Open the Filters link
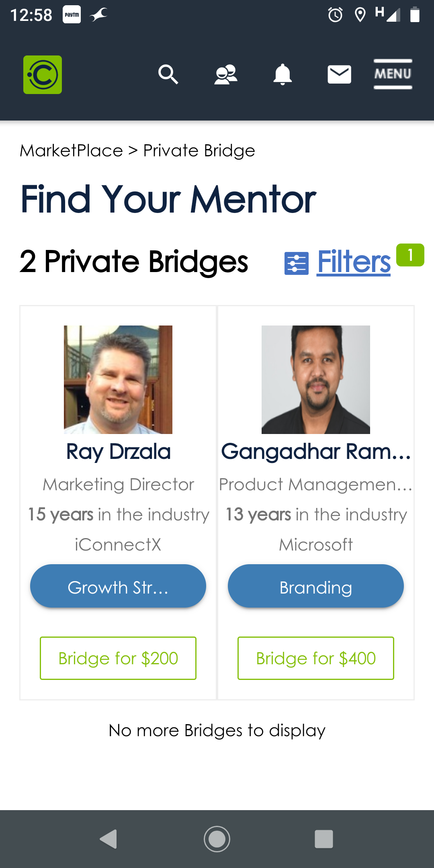Screen dimensions: 434x868 [x=354, y=262]
